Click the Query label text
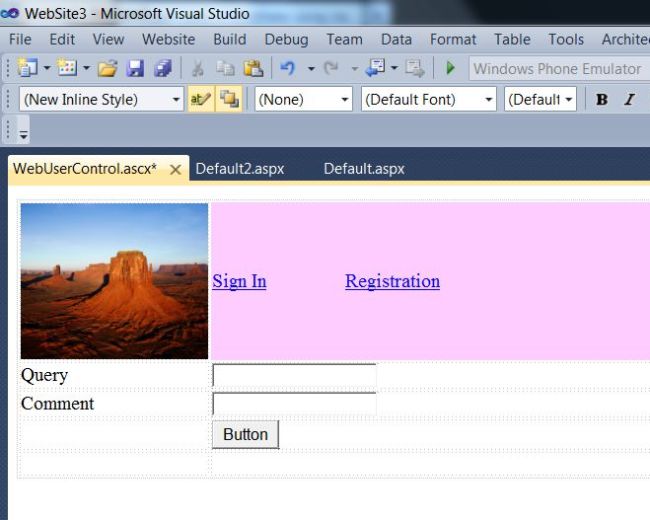This screenshot has width=650, height=520. [44, 375]
